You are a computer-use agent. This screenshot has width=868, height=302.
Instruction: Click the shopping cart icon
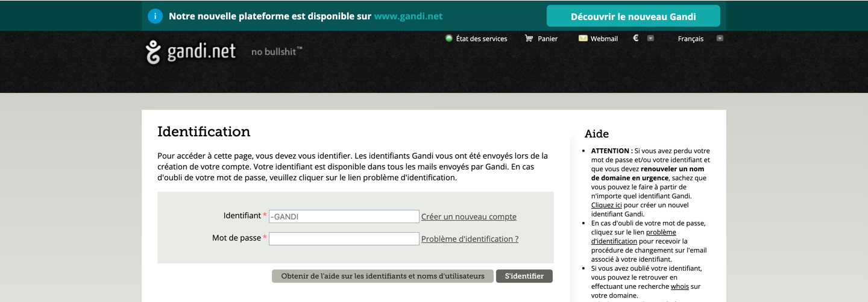tap(529, 39)
